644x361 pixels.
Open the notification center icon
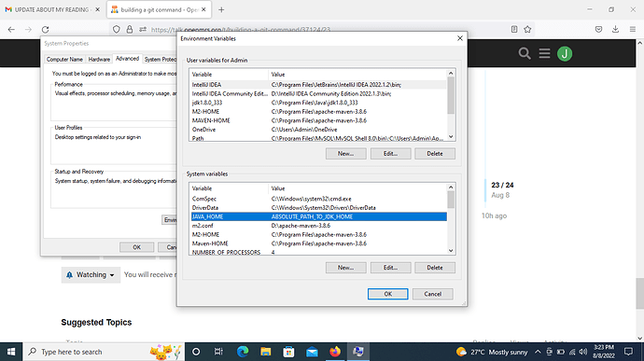click(628, 352)
